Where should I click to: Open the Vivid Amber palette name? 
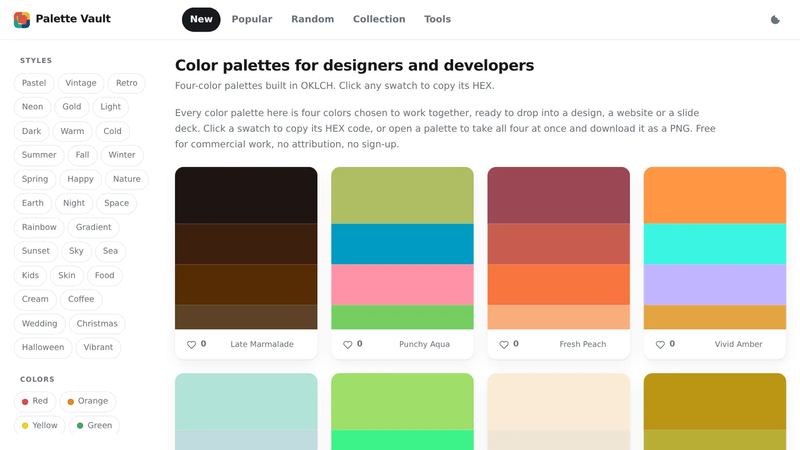point(738,344)
